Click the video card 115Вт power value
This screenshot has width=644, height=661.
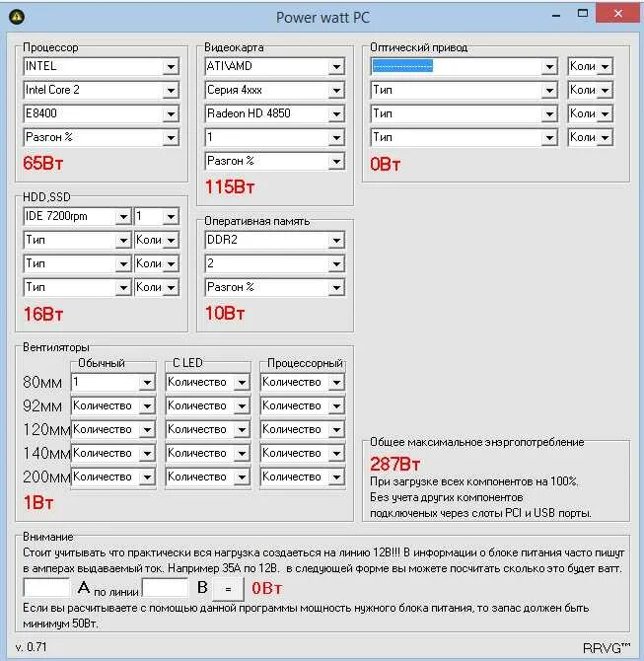coord(230,187)
